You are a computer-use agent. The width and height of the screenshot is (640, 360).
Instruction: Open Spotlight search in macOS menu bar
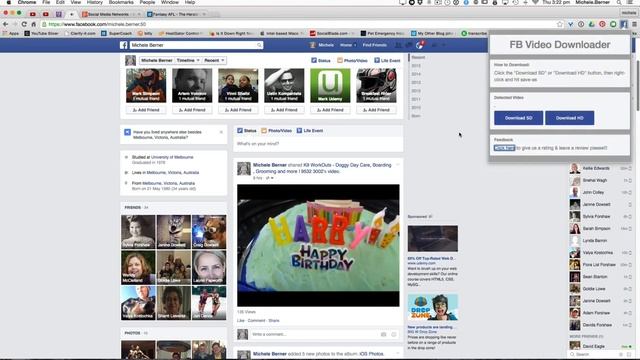619,2
